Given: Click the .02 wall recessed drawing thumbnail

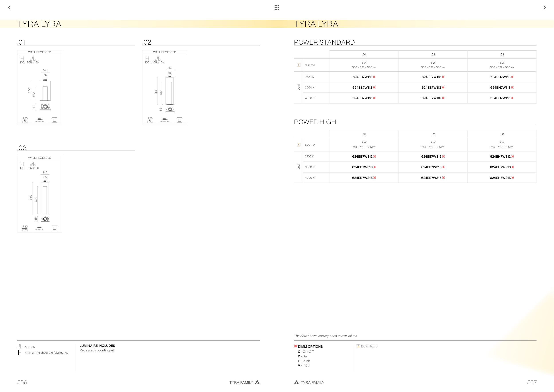Looking at the screenshot, I should click(x=165, y=87).
